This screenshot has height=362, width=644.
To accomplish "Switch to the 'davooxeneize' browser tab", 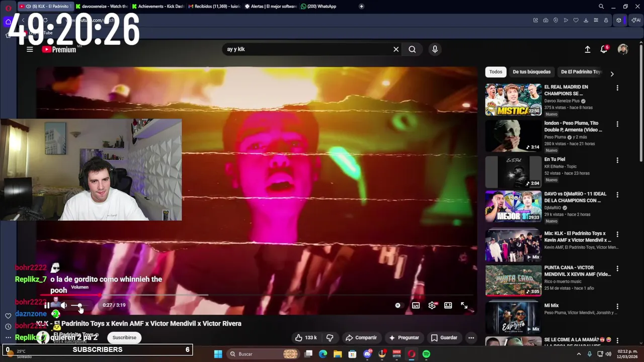I will click(x=101, y=7).
